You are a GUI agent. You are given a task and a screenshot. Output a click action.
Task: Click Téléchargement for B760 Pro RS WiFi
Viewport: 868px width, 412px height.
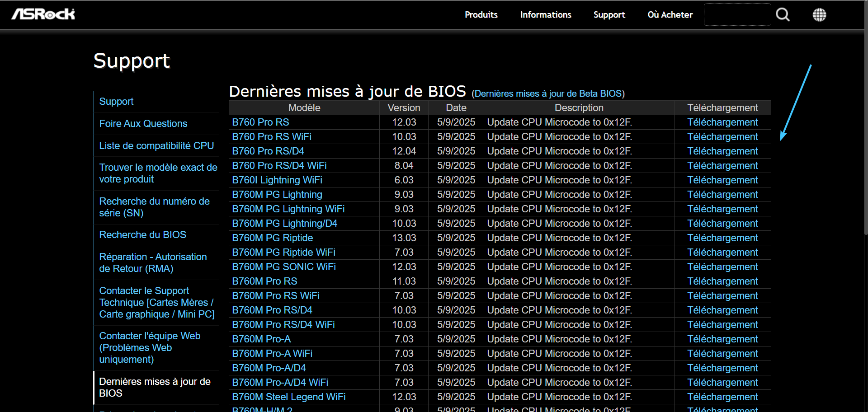722,137
